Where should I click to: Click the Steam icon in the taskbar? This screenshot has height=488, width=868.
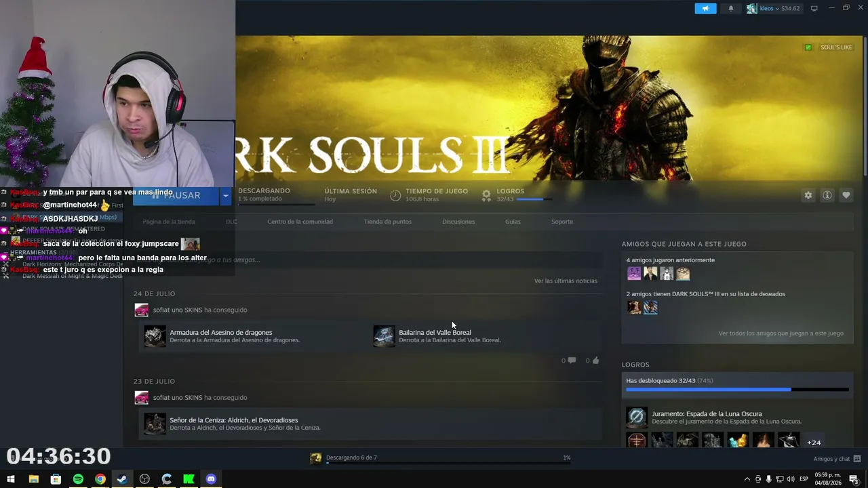(122, 479)
